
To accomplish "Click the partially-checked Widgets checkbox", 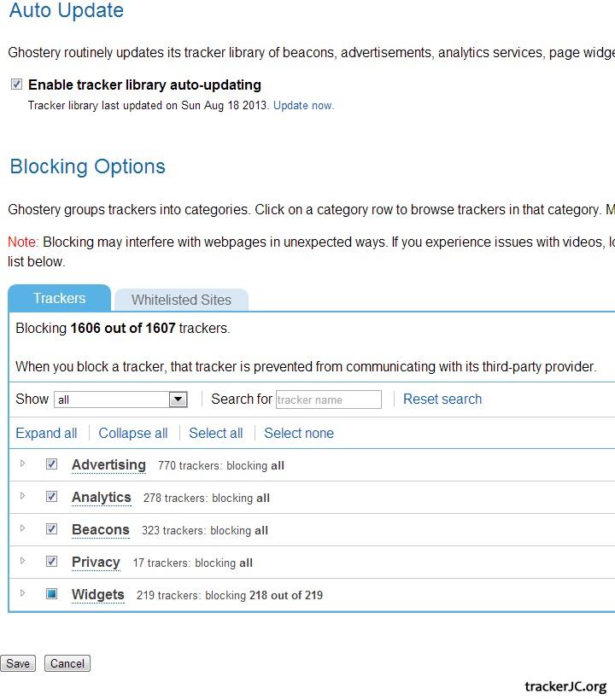I will point(52,594).
